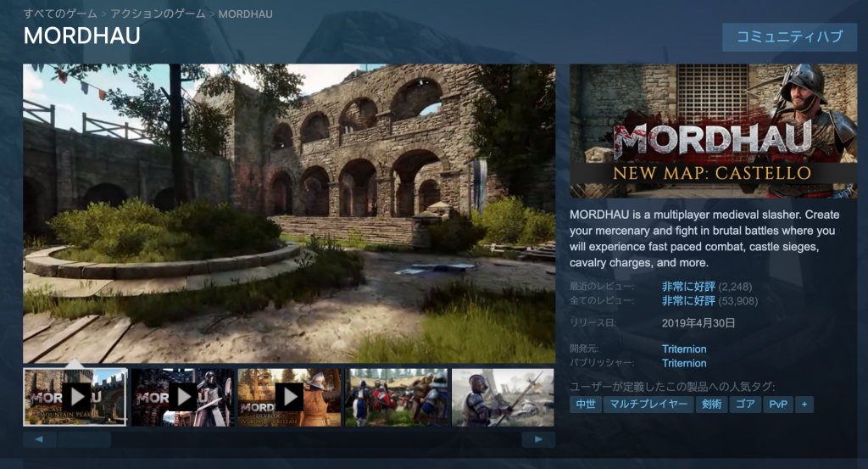Select the ゴア tag
This screenshot has height=469, width=868.
pos(746,405)
